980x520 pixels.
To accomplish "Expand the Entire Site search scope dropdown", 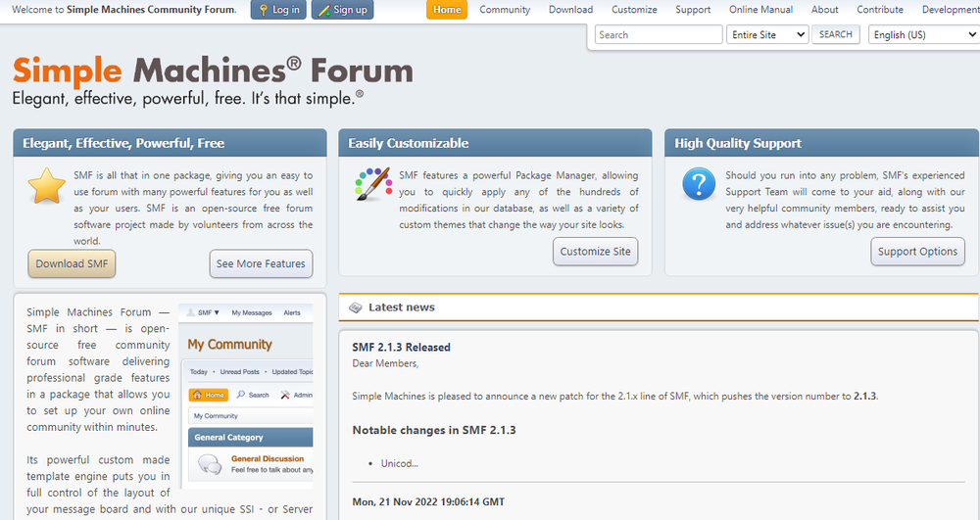I will pyautogui.click(x=767, y=34).
